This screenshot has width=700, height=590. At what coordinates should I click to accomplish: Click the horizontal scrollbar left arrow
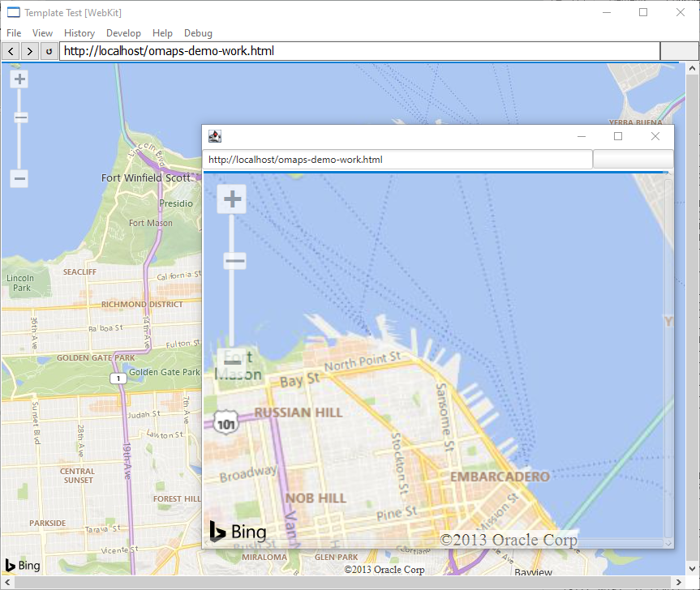point(7,582)
